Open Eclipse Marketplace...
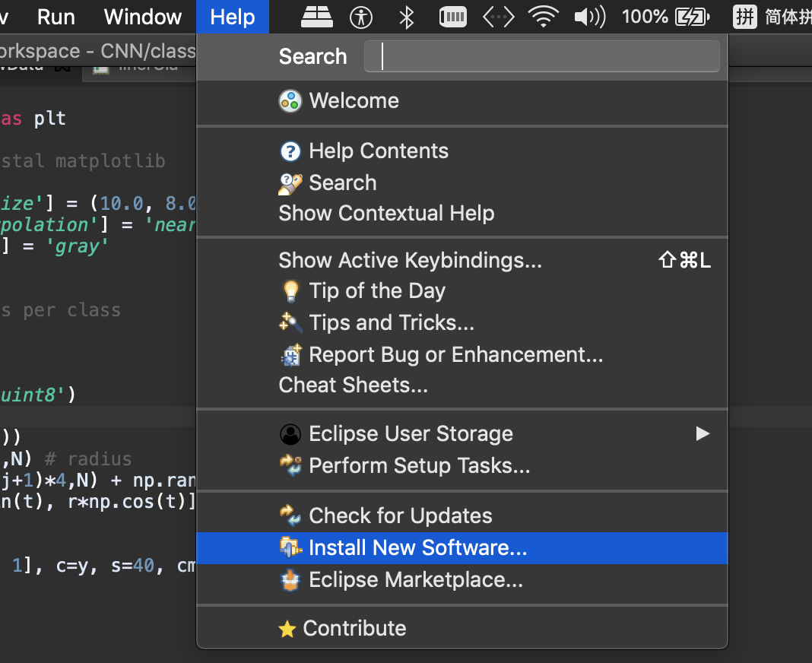The image size is (812, 663). 462,579
